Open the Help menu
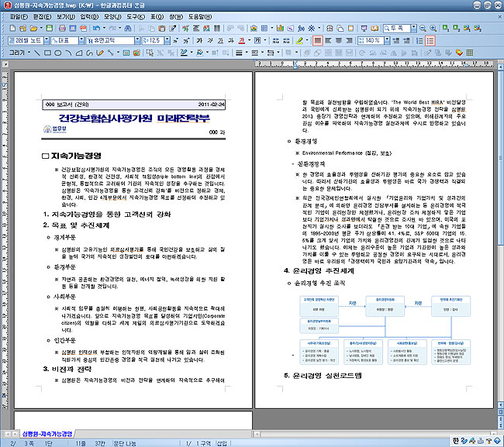504x447 pixels. pyautogui.click(x=200, y=17)
